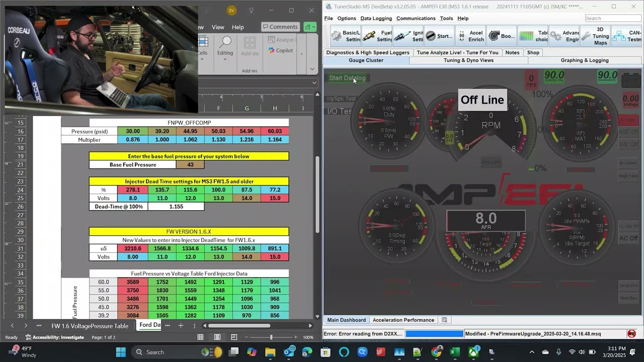This screenshot has height=362, width=644.
Task: Select Excel Page Break Preview icon
Action: tap(234, 337)
